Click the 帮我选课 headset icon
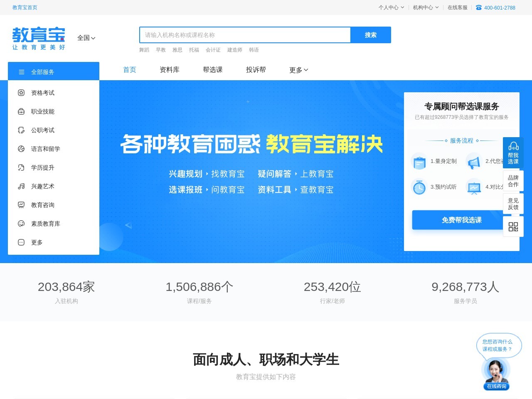Image resolution: width=532 pixels, height=399 pixels. click(513, 146)
